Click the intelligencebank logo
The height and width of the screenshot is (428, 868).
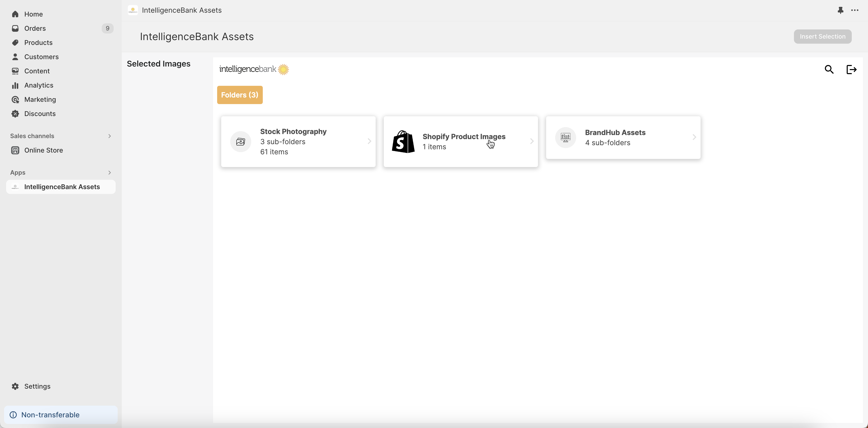click(x=254, y=69)
